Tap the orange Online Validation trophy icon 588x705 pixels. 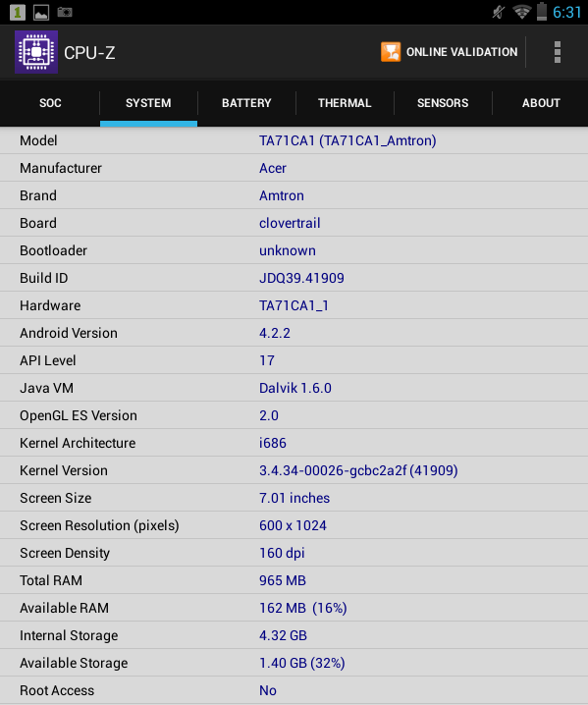tap(391, 52)
